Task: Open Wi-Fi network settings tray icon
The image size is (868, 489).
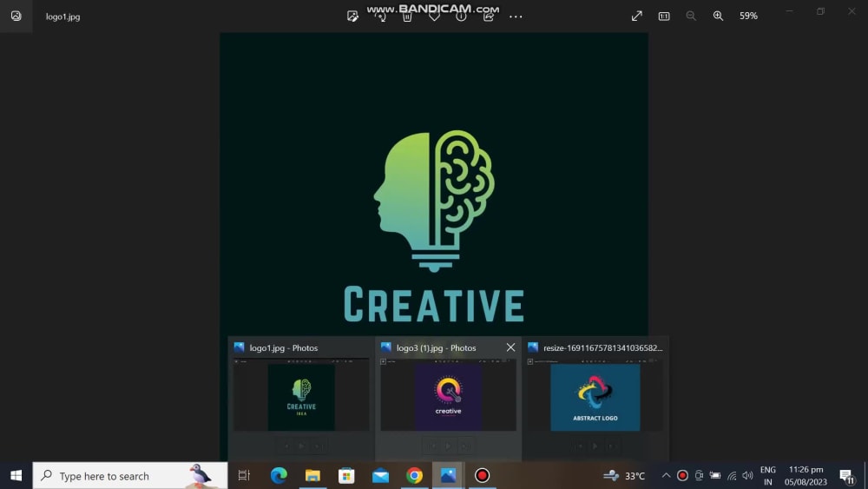Action: click(732, 476)
